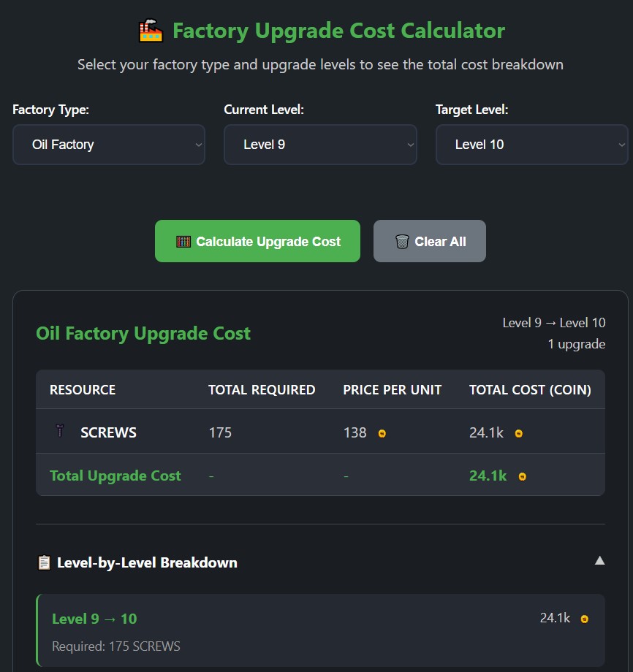Click the trash can icon on Clear All
The height and width of the screenshot is (672, 633).
click(x=401, y=240)
